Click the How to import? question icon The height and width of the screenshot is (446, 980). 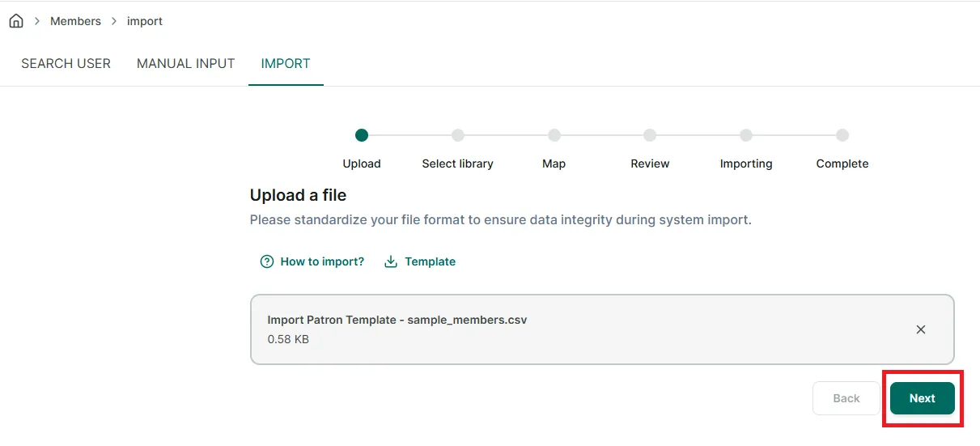coord(267,261)
